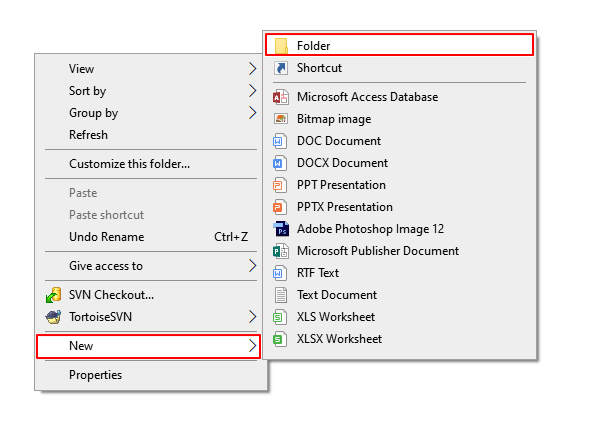Image resolution: width=594 pixels, height=421 pixels.
Task: Click the Microsoft Publisher Document icon
Action: [x=281, y=251]
